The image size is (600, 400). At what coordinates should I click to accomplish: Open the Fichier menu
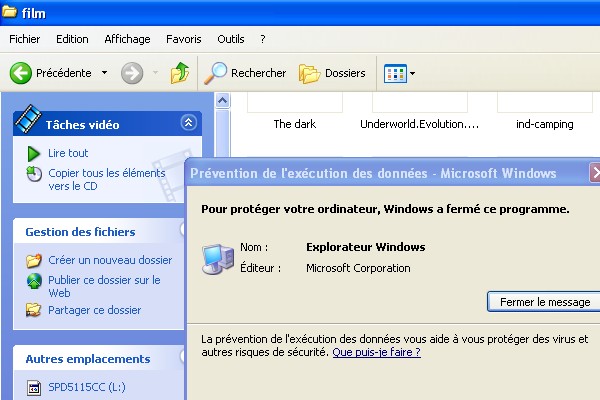click(x=24, y=39)
